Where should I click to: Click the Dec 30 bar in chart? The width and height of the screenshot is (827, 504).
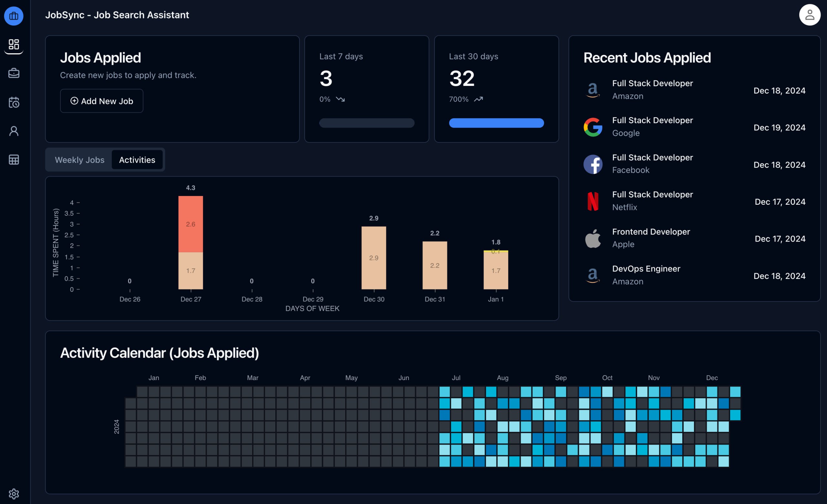pos(373,257)
